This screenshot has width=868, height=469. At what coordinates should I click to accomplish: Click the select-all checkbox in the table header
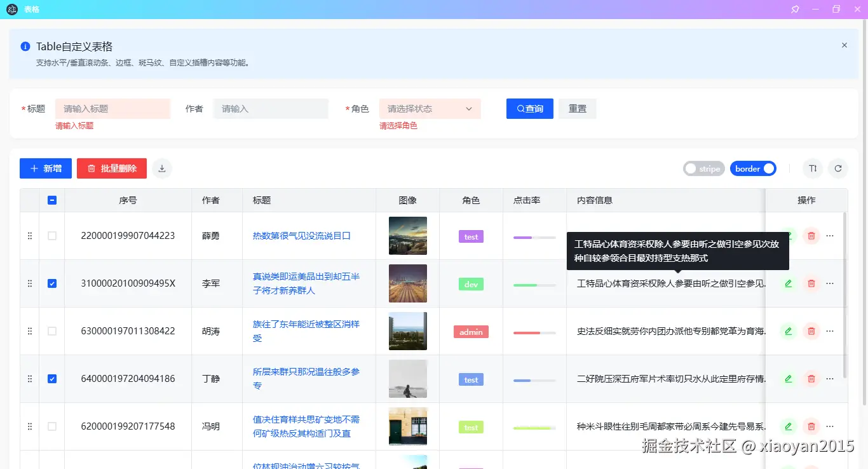point(51,200)
